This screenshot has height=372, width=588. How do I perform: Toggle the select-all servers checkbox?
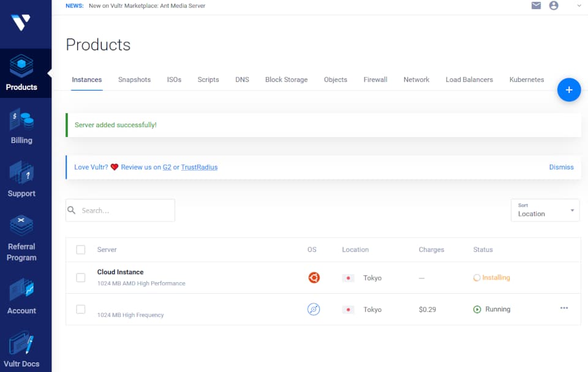(81, 250)
